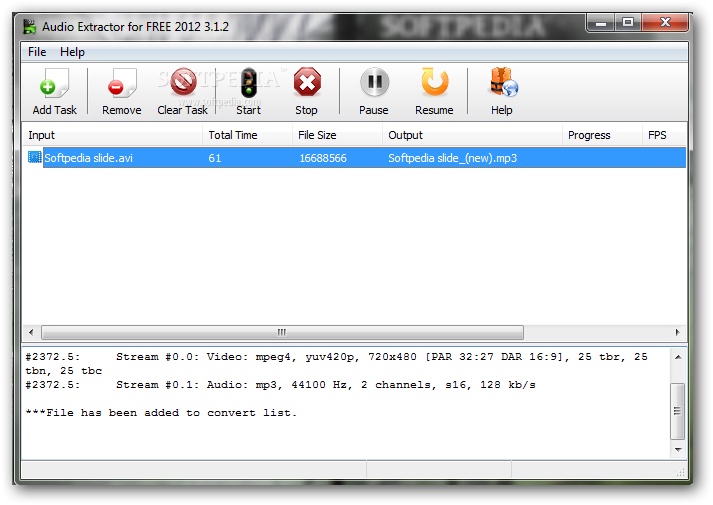This screenshot has height=505, width=713.
Task: Maximize the Audio Extractor window
Action: coord(628,23)
